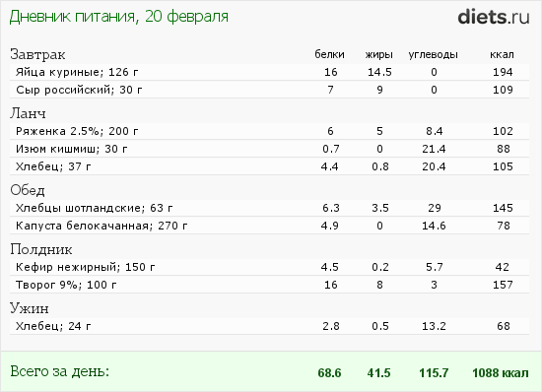
Task: Select the Завтрак meal heading
Action: [x=37, y=54]
